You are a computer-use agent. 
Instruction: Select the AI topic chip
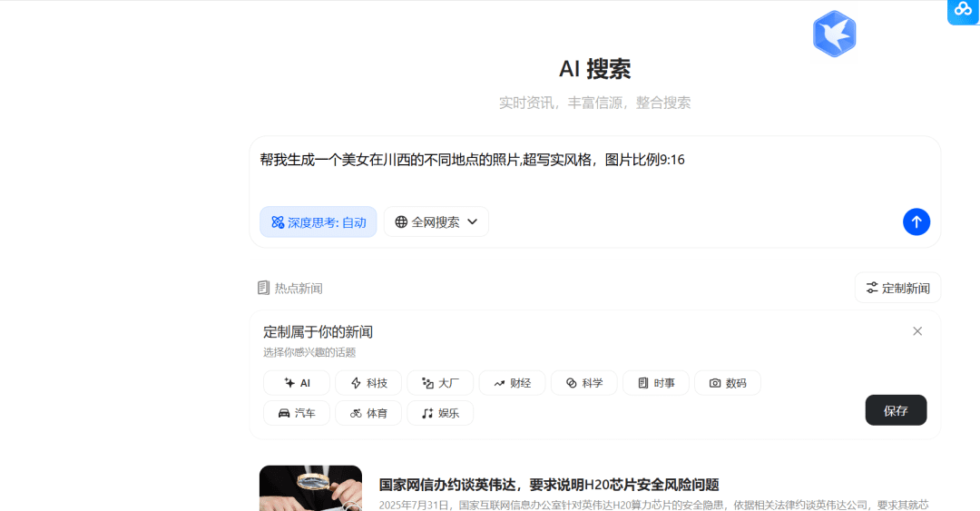coord(297,383)
